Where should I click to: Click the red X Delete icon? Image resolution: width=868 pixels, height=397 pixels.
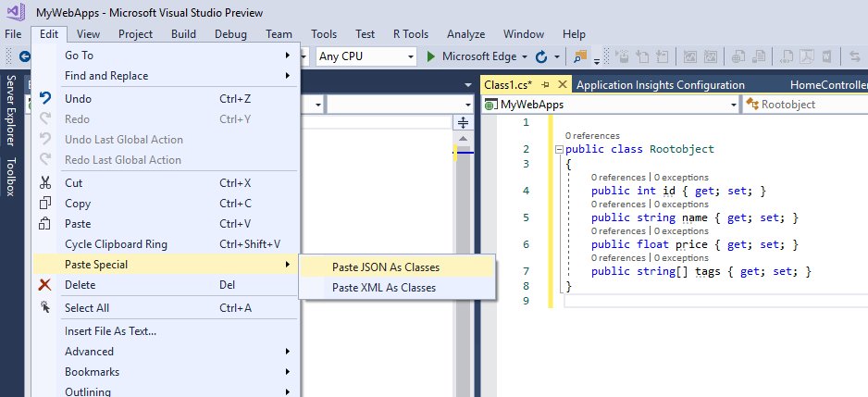click(x=45, y=285)
